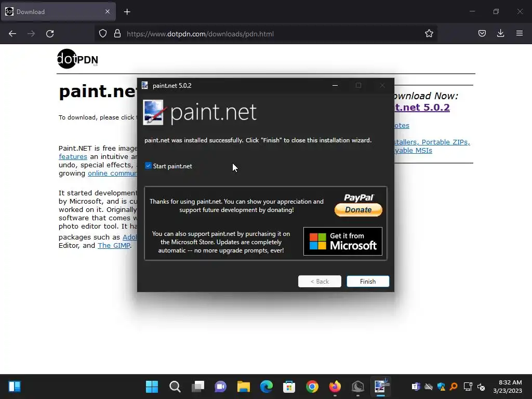Open the Firefox hamburger application menu
Viewport: 532px width, 399px height.
[519, 34]
